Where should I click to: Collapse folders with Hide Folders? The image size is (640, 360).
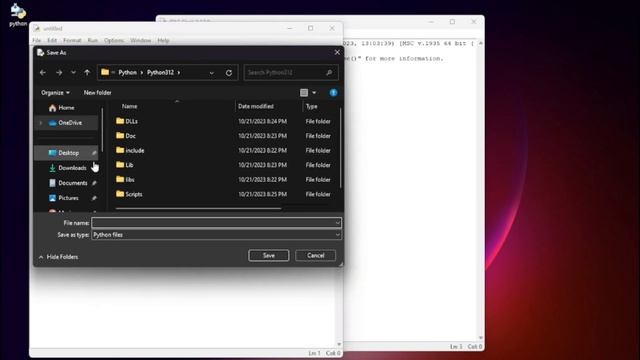[58, 257]
